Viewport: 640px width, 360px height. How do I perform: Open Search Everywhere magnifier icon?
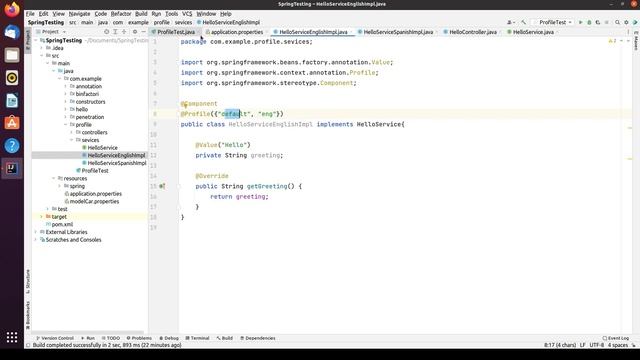click(618, 22)
